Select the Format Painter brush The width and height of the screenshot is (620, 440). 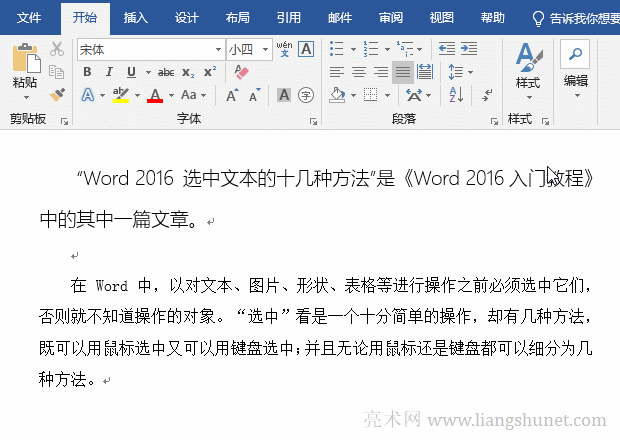pos(57,94)
